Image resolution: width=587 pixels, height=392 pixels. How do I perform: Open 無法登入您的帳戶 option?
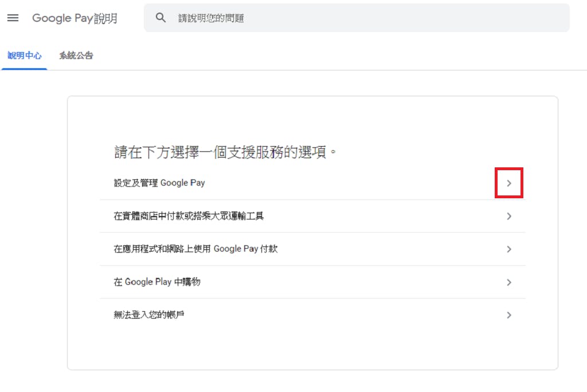pyautogui.click(x=312, y=315)
